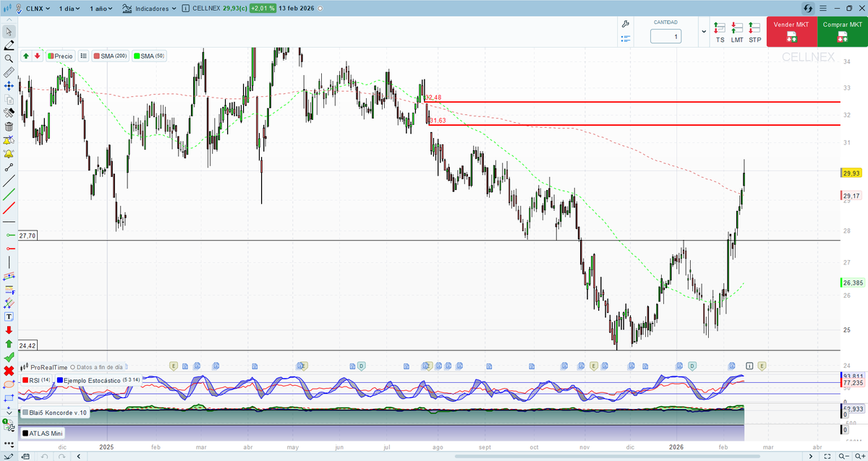868x461 pixels.
Task: Click the Vender MKT sell button
Action: [x=792, y=32]
